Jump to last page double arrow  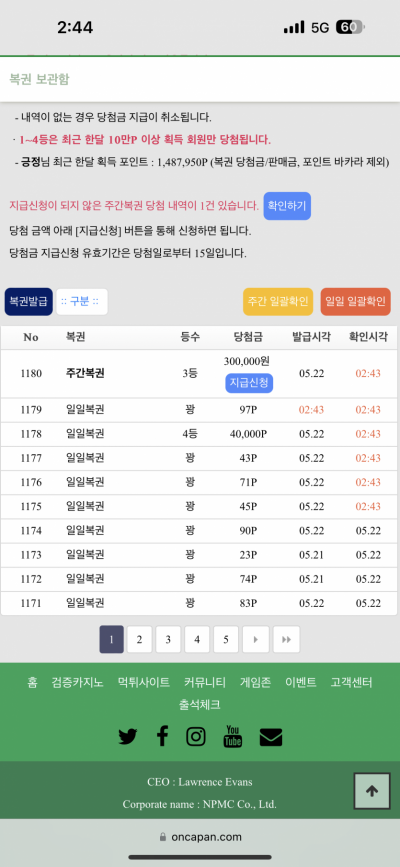[x=286, y=640]
